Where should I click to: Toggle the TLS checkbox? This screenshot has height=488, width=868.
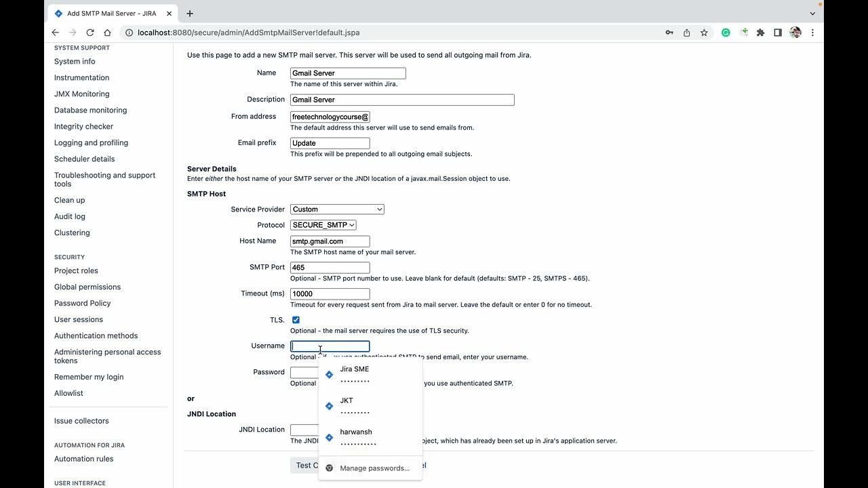296,320
